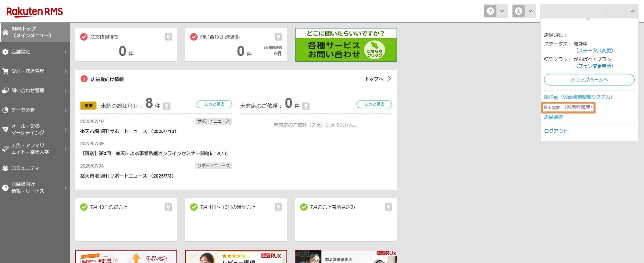The image size is (644, 263).
Task: Open the BillPay (Web帳票閲覧システム) link
Action: pyautogui.click(x=578, y=97)
